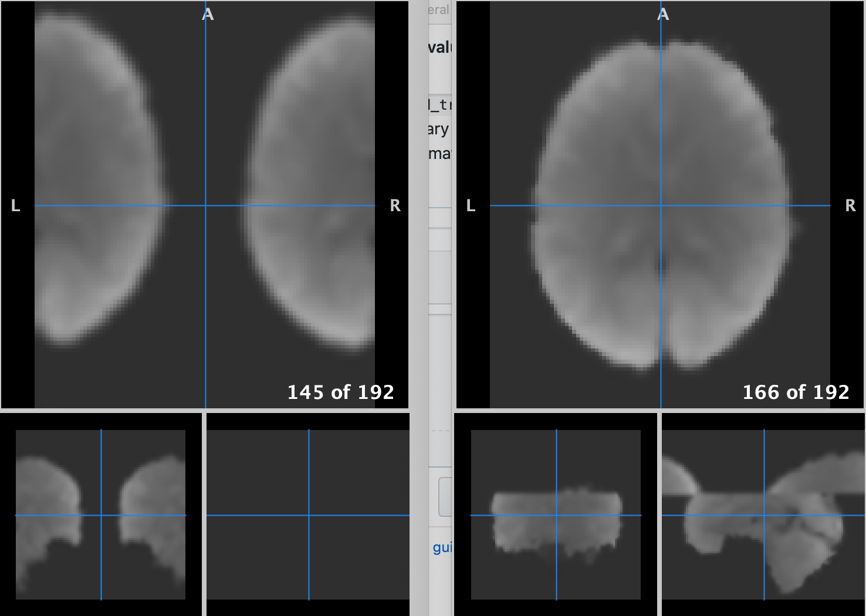This screenshot has height=616, width=866.
Task: Click the right viewer's main axial brain view
Action: (x=660, y=204)
